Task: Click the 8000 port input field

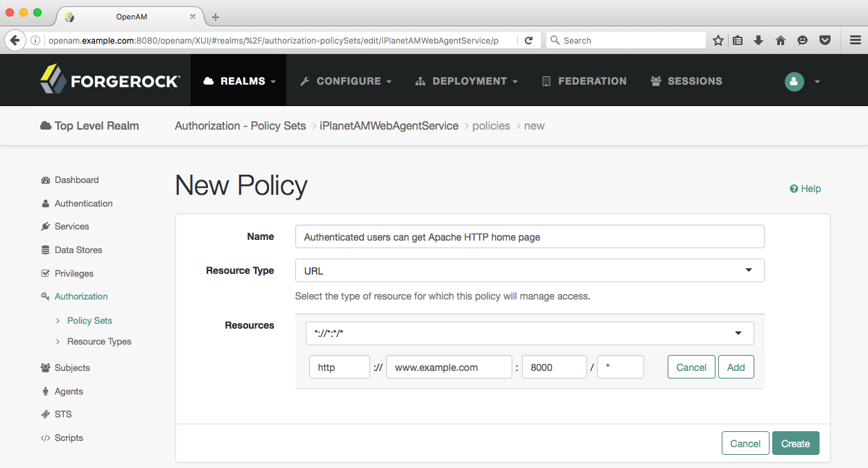Action: tap(555, 367)
